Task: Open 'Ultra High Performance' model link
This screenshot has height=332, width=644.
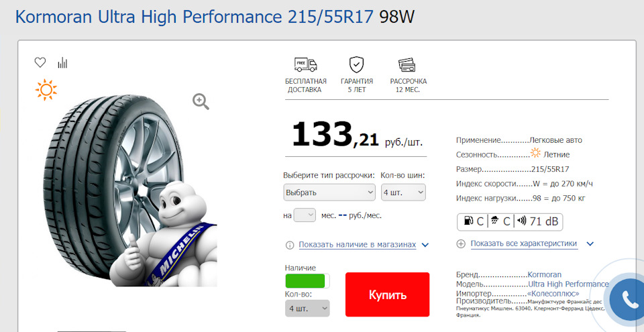Action: click(568, 284)
